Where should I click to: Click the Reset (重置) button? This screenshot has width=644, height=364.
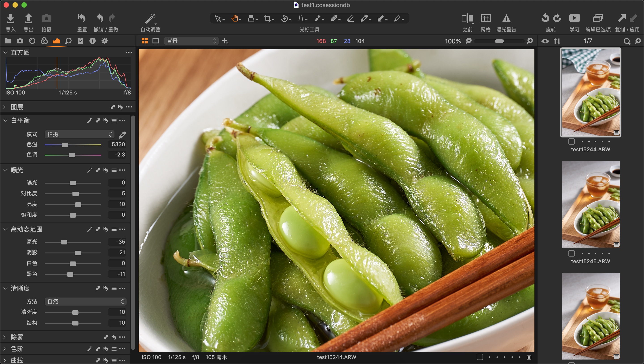[82, 19]
